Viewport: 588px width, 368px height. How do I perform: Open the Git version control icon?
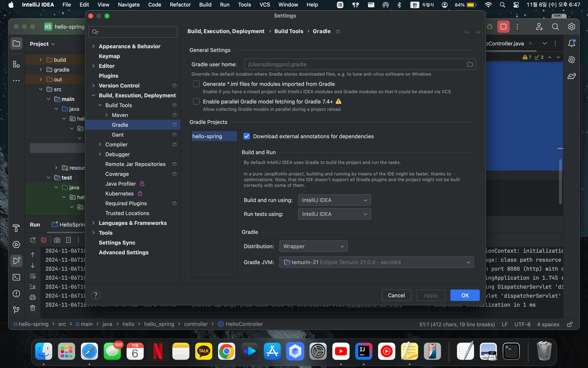click(16, 310)
